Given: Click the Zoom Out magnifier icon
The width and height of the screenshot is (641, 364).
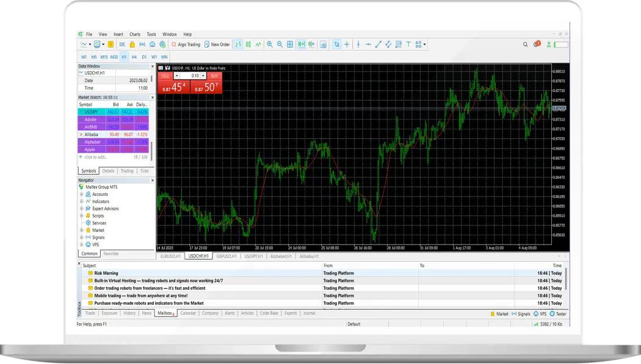Looking at the screenshot, I should tap(280, 45).
